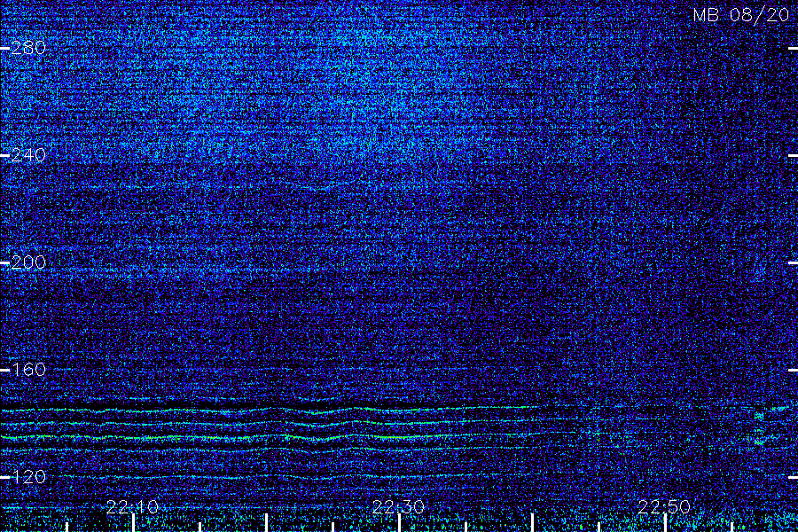Click the 22:50 time axis label

coord(664,506)
